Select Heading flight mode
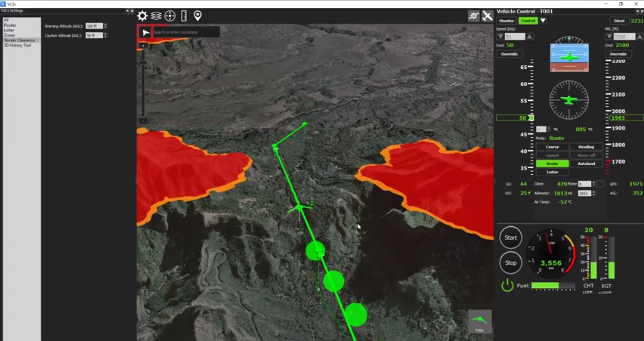Screen dimensions: 644x341 click(586, 147)
